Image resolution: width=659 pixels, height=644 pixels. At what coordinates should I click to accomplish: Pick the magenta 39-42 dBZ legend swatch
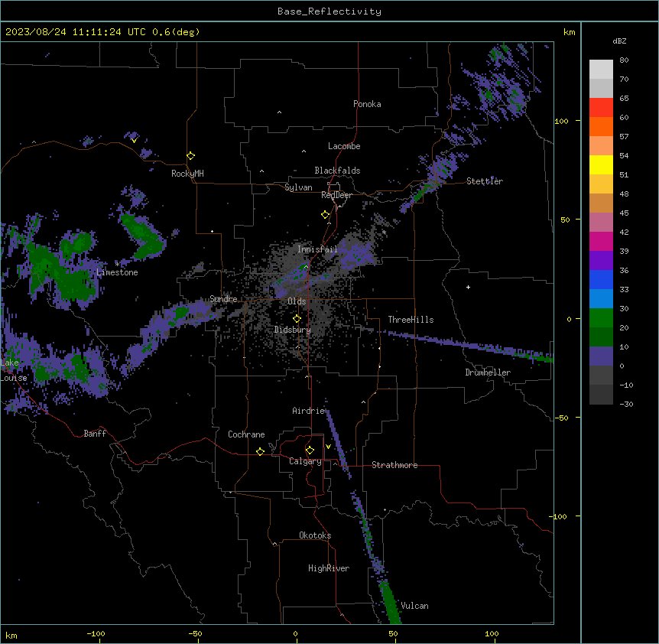[x=601, y=241]
